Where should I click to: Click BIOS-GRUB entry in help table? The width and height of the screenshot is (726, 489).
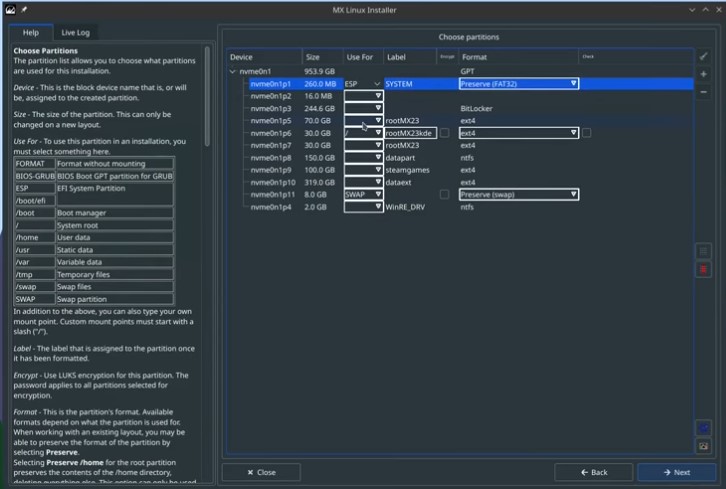click(x=35, y=176)
